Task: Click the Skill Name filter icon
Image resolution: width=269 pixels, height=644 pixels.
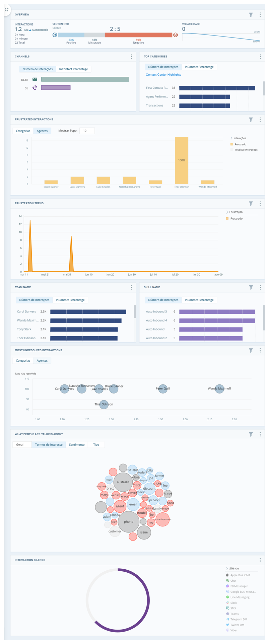Action: (x=251, y=287)
